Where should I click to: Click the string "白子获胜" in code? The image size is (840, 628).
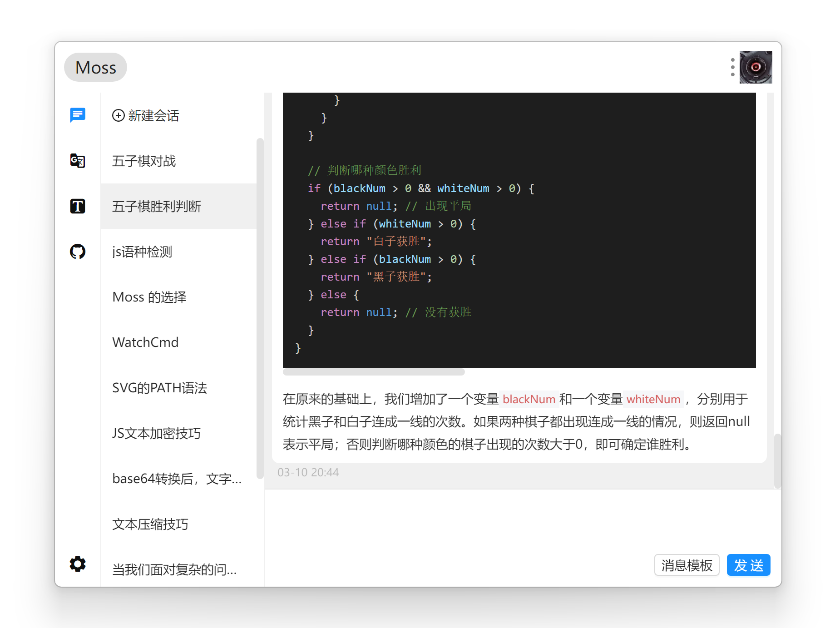pyautogui.click(x=396, y=241)
